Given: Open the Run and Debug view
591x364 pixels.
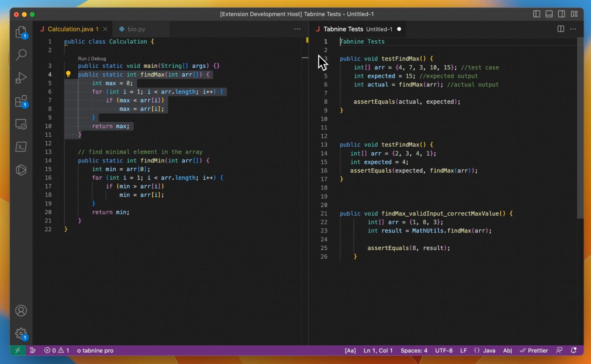Looking at the screenshot, I should click(21, 78).
